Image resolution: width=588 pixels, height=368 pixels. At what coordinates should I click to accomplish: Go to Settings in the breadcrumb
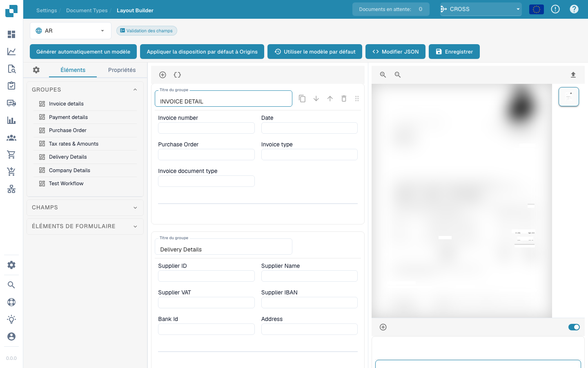pos(47,10)
